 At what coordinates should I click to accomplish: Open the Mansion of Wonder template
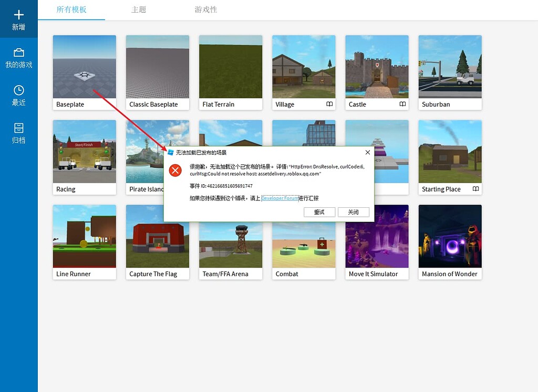(450, 236)
